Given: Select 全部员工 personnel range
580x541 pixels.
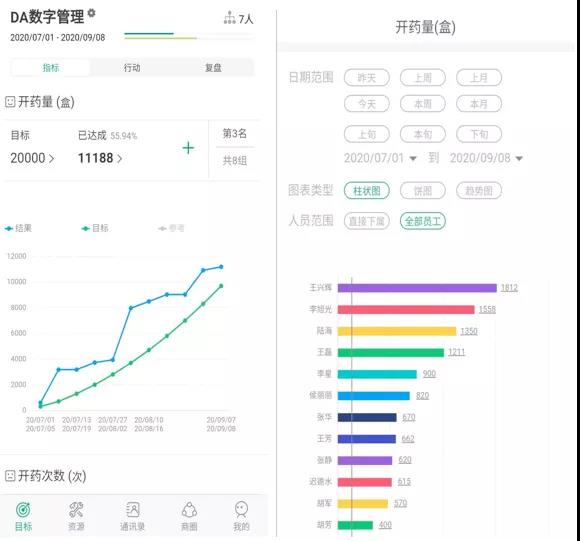Looking at the screenshot, I should (423, 221).
